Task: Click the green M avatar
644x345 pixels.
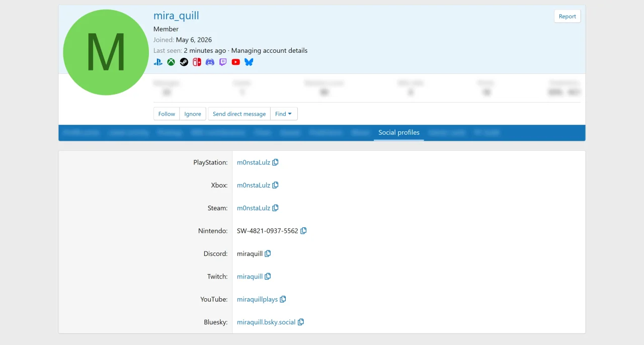Action: coord(106,52)
